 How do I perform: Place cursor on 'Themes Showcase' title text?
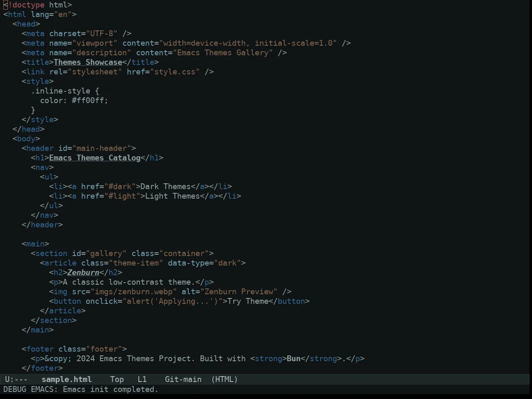click(x=88, y=62)
